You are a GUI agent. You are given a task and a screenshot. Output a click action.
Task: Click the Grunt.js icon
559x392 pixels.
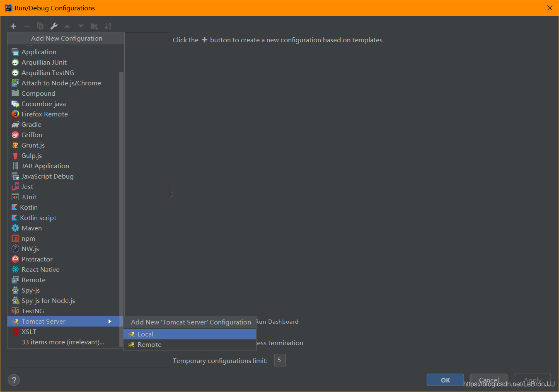coord(15,145)
